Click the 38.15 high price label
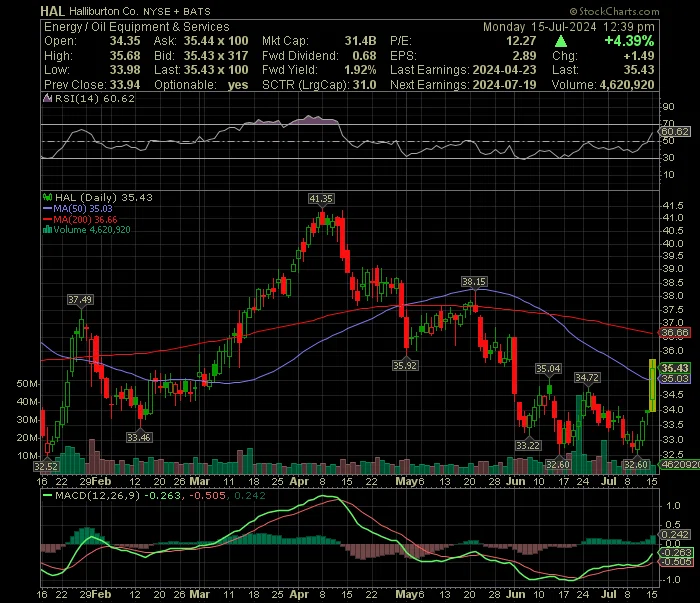This screenshot has width=700, height=603. [x=474, y=281]
